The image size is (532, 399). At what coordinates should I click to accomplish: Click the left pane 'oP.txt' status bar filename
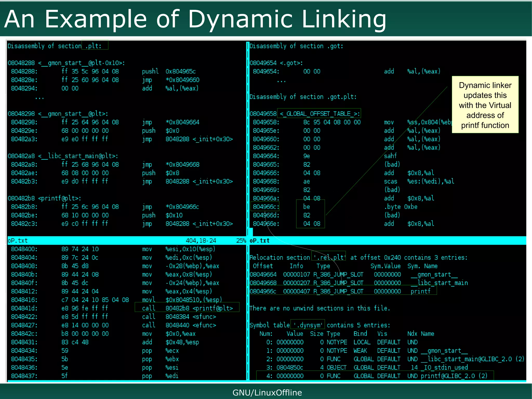point(17,240)
